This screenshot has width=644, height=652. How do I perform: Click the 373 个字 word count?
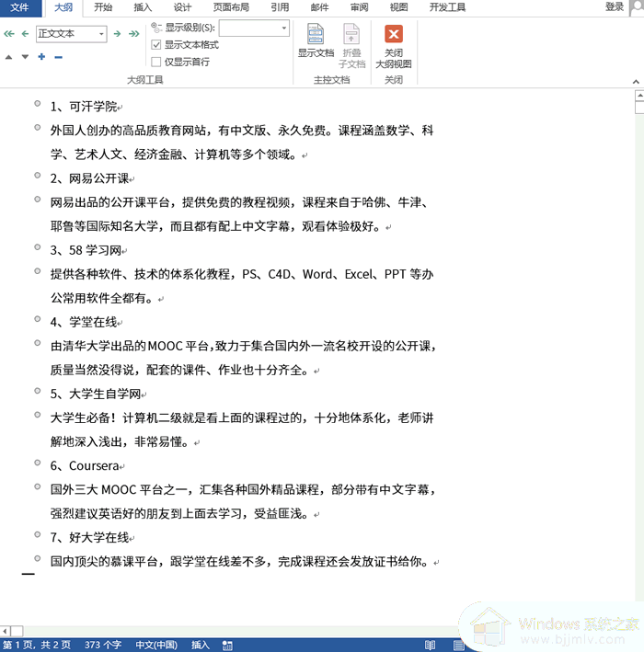coord(103,645)
